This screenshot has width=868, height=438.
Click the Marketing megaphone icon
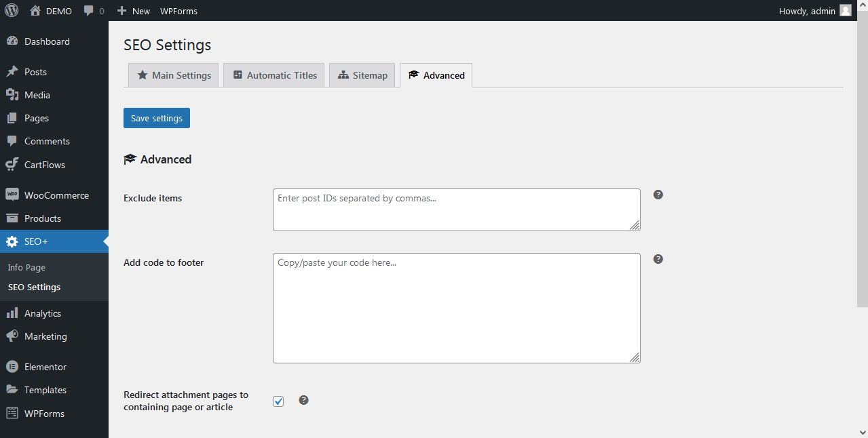pos(12,336)
